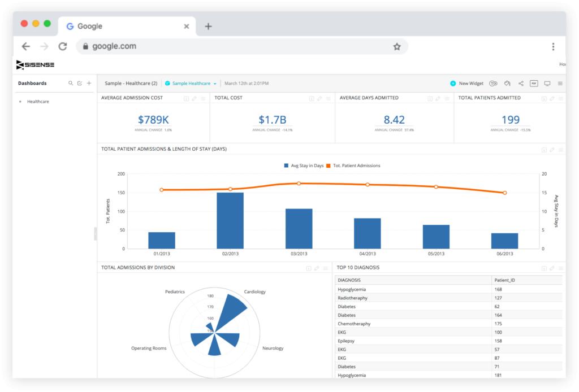Toggle the dashboard select checkbox icon
This screenshot has width=579, height=392.
80,83
